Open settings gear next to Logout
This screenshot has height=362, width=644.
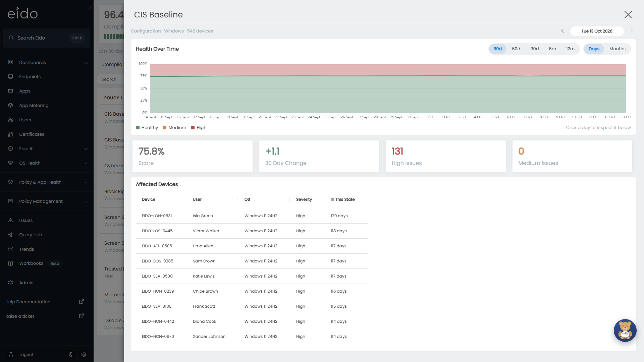[84, 354]
